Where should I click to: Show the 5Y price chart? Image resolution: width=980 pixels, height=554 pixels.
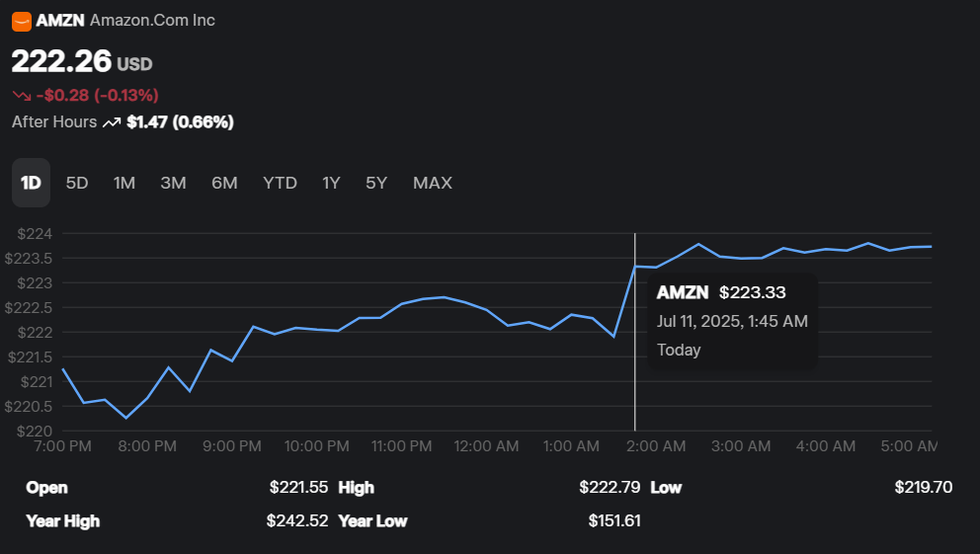(x=376, y=183)
